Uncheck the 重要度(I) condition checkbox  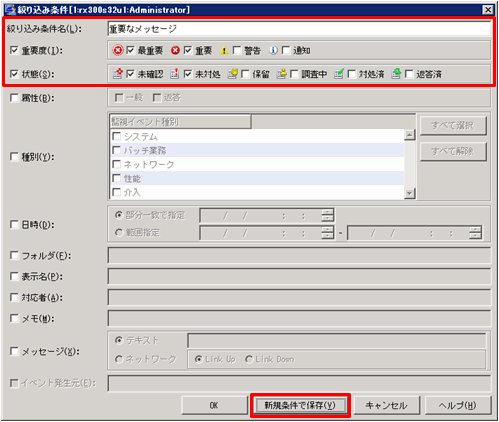click(x=14, y=50)
